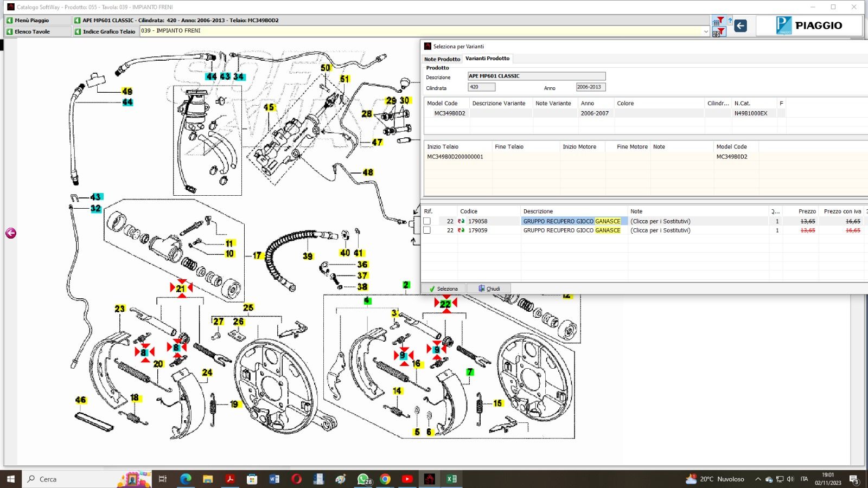Image resolution: width=868 pixels, height=488 pixels.
Task: Click the substitute arrows icon for code 179059
Action: [x=461, y=230]
